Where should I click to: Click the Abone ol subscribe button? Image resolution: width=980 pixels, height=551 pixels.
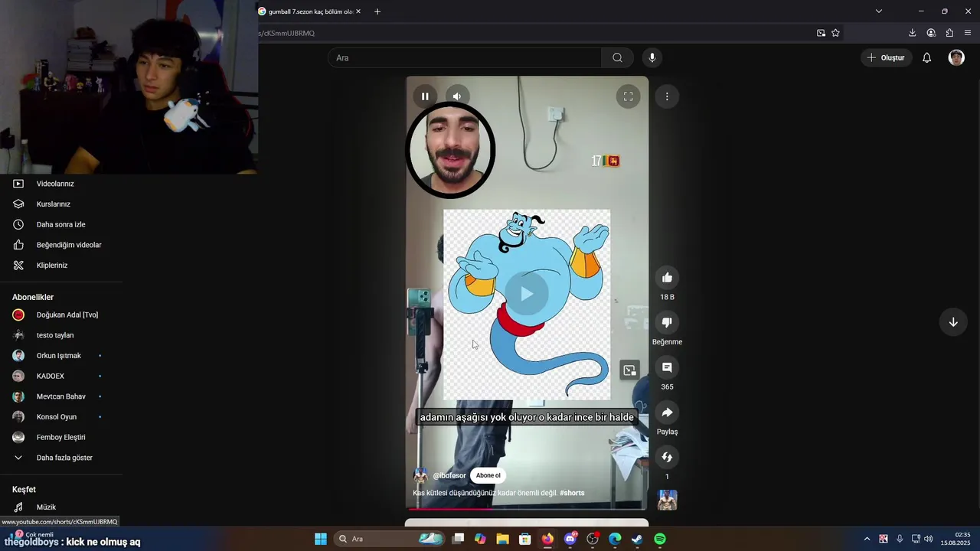pyautogui.click(x=488, y=475)
